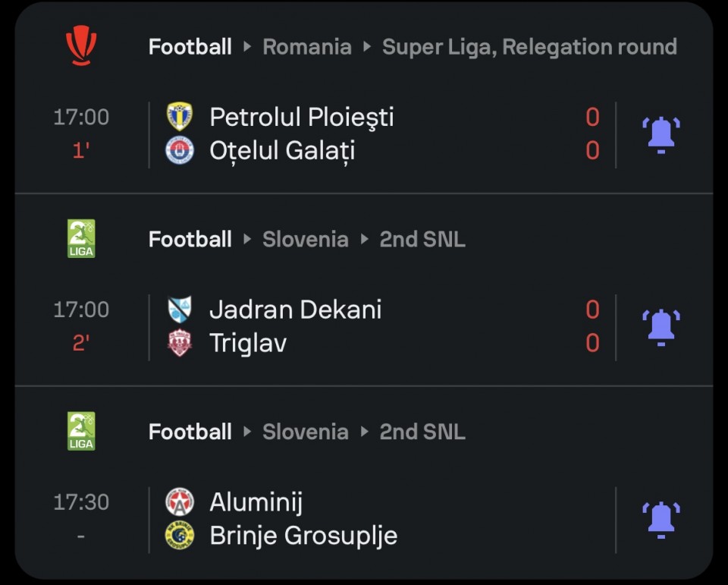
Task: Click arrow between Romania and Super Liga
Action: (x=367, y=46)
